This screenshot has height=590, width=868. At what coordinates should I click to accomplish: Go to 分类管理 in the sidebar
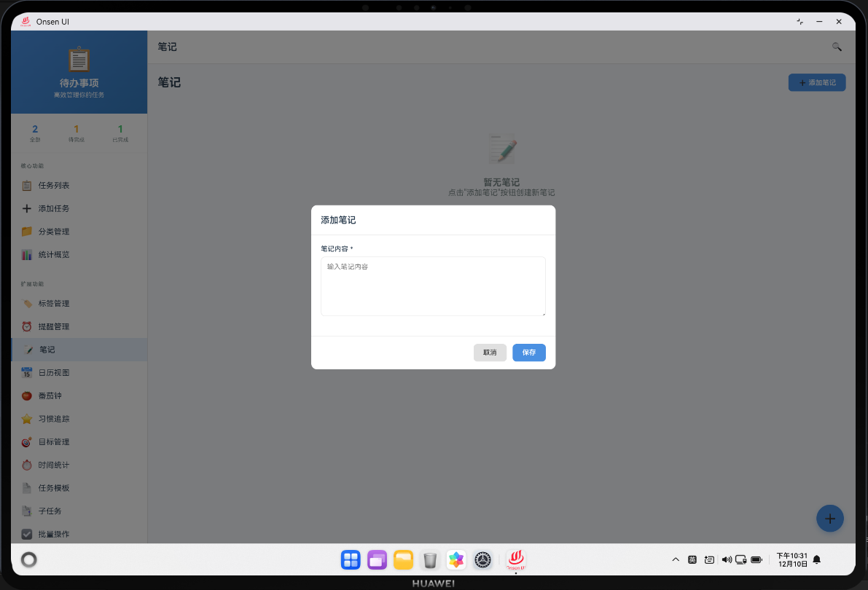tap(79, 232)
